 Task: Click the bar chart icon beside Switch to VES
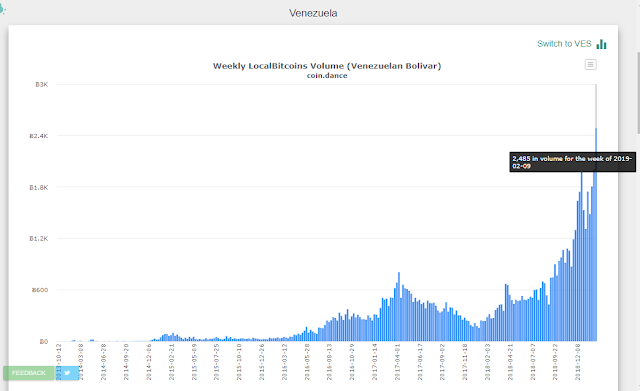(601, 44)
